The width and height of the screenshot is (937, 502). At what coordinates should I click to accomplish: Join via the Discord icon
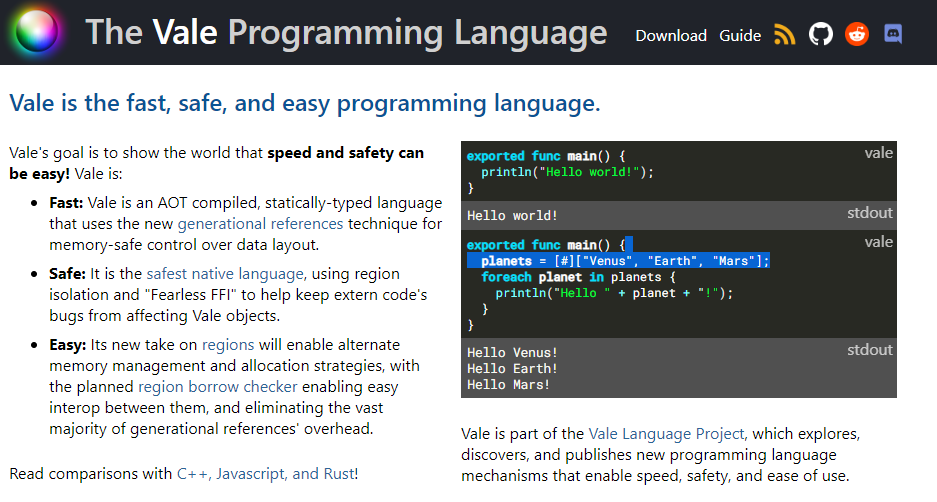893,34
